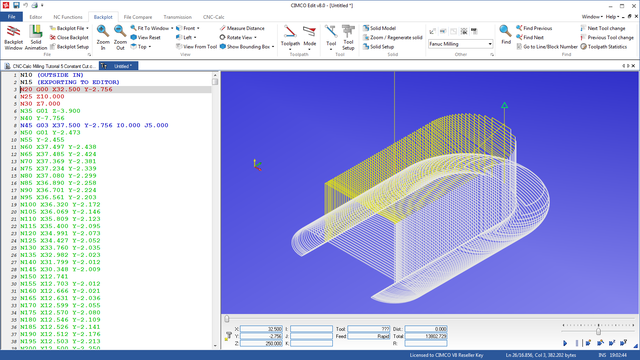Click Zoom / Regenerate solid
Screen dimensions: 640x360
[393, 38]
